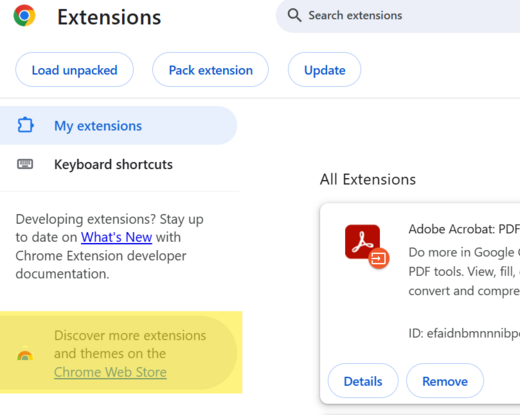
Task: Click the All Extensions heading
Action: (368, 179)
